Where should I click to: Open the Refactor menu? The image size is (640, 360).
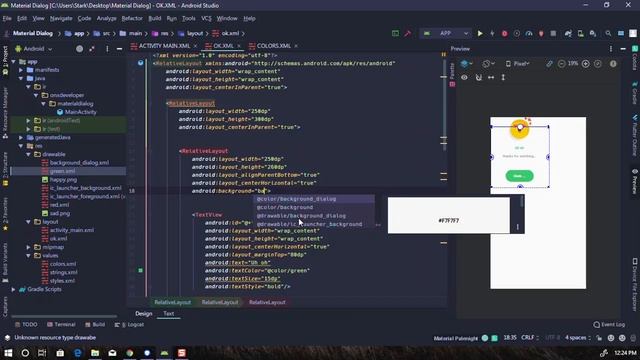(132, 18)
